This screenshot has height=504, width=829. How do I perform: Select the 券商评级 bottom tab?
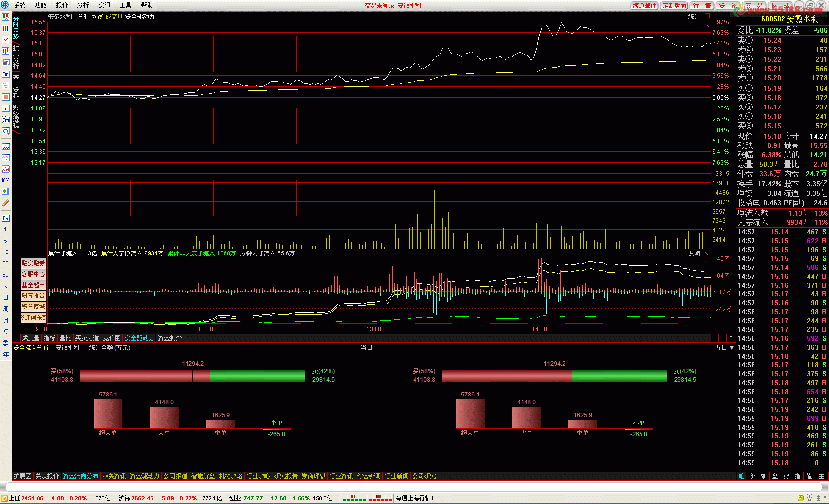[313, 476]
